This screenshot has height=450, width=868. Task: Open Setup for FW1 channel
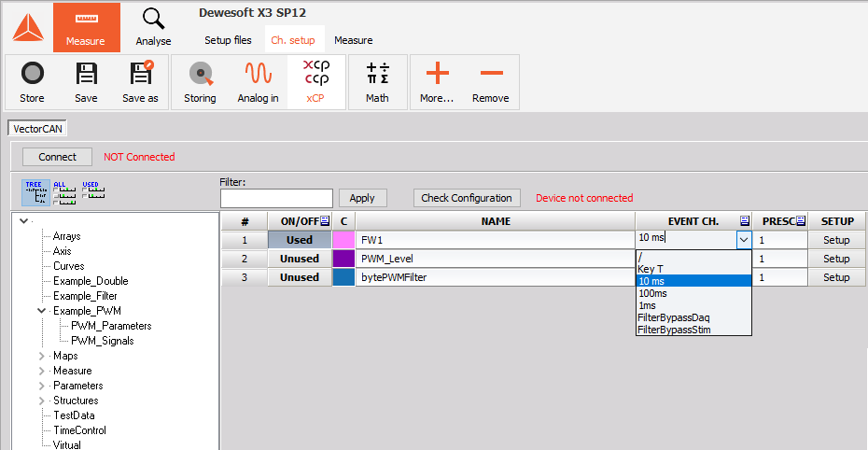pos(836,240)
